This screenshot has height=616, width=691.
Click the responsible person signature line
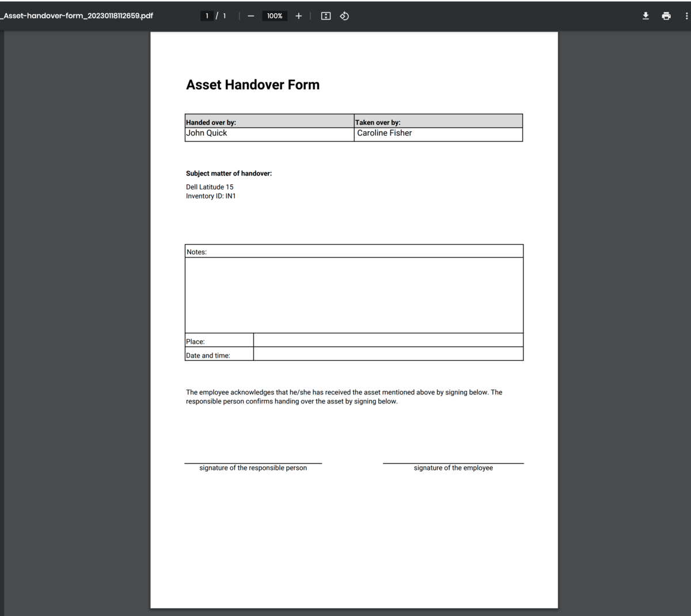(253, 462)
